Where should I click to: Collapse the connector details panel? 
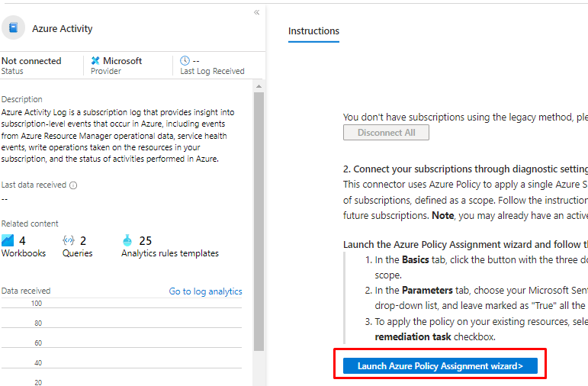256,12
